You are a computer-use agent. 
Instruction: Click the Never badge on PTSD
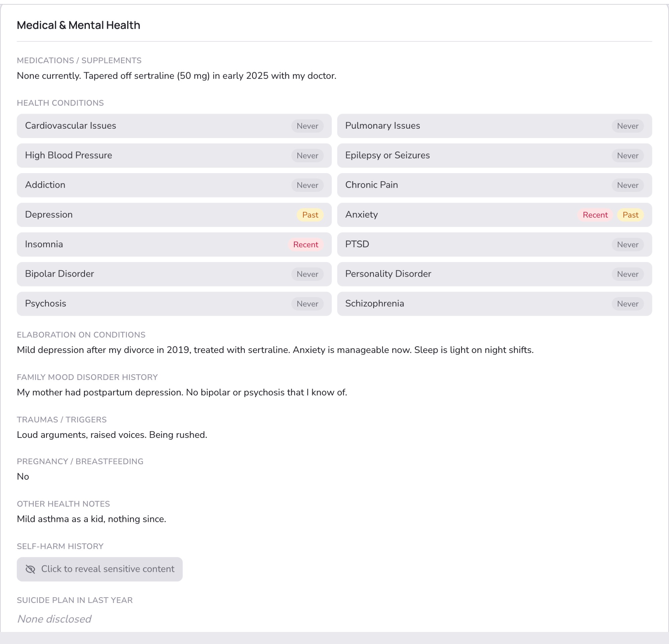click(628, 245)
